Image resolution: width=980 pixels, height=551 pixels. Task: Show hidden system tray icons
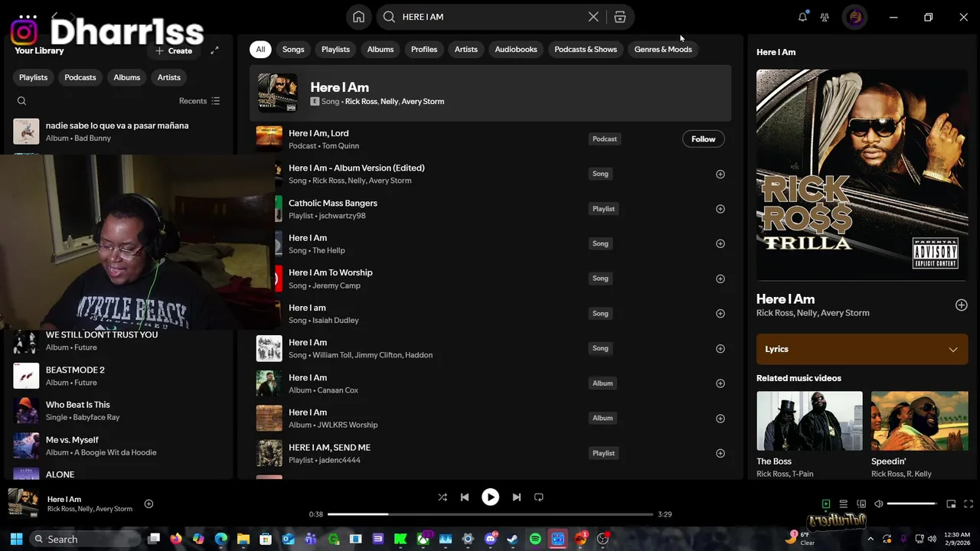[x=871, y=540]
